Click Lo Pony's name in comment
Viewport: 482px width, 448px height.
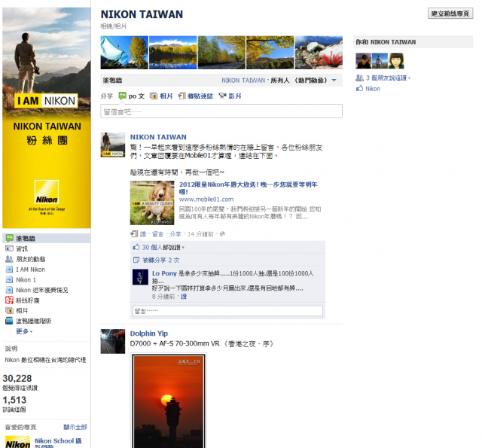pos(164,273)
